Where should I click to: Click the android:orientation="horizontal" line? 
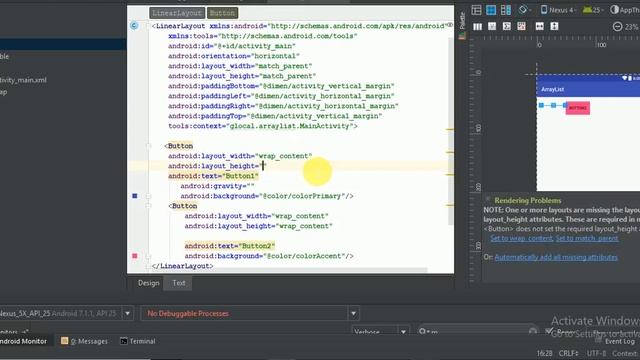click(233, 56)
